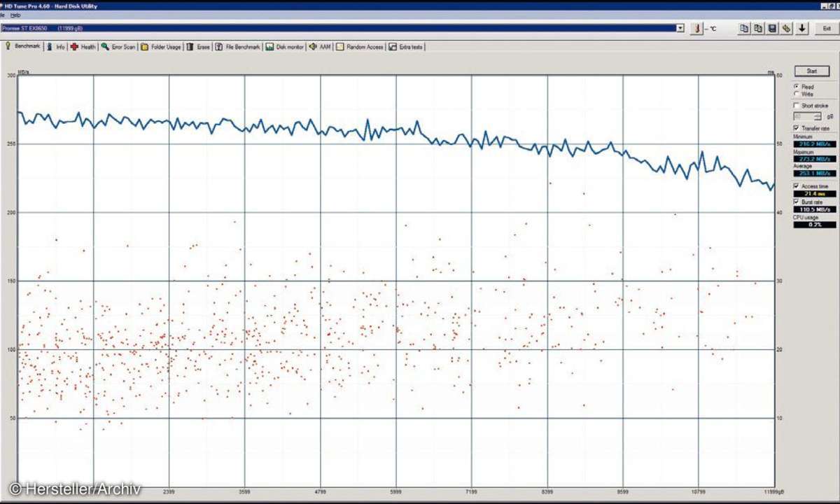Open the Extra tests tab
This screenshot has width=840, height=504.
click(x=406, y=47)
